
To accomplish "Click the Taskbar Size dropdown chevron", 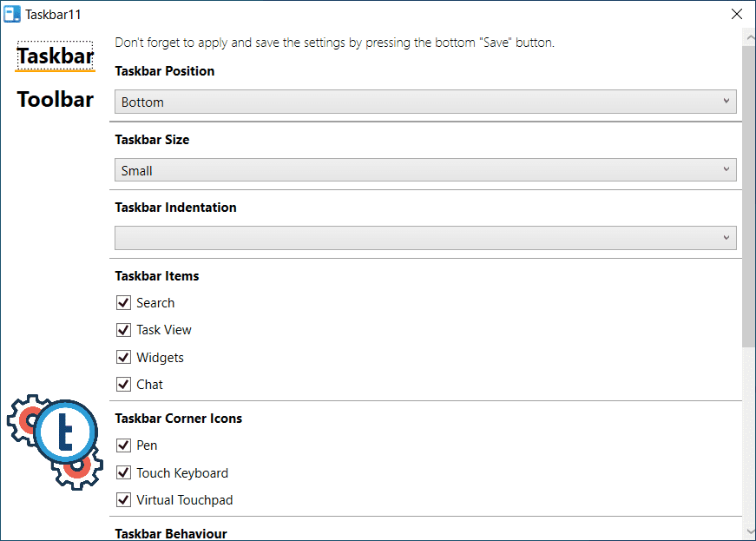I will 726,170.
